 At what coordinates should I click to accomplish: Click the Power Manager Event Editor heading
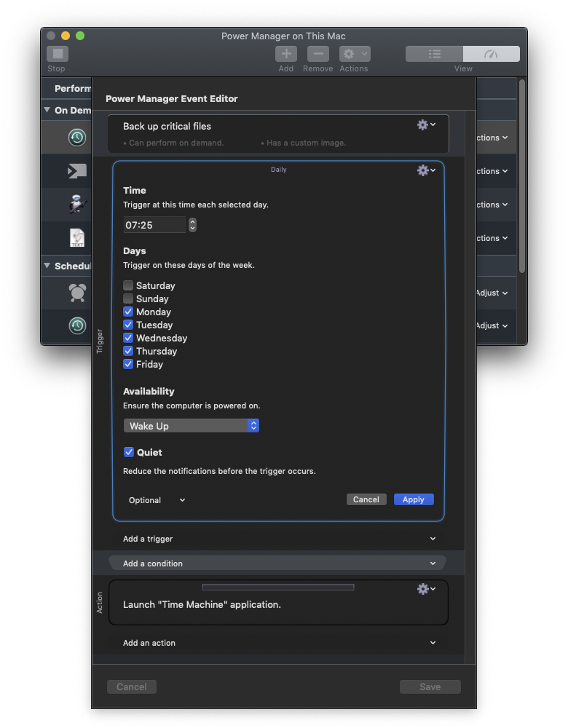(x=172, y=98)
